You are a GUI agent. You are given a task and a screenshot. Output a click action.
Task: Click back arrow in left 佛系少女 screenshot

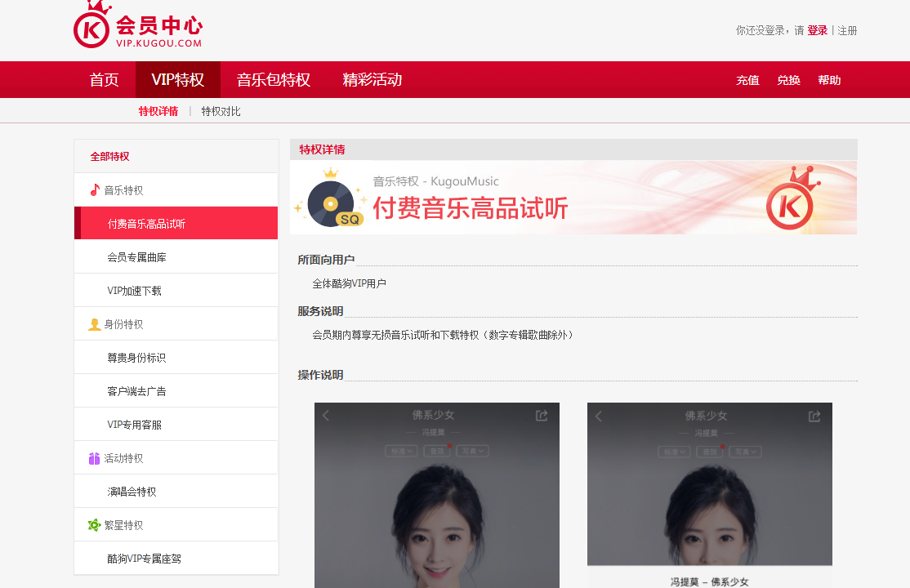coord(326,416)
